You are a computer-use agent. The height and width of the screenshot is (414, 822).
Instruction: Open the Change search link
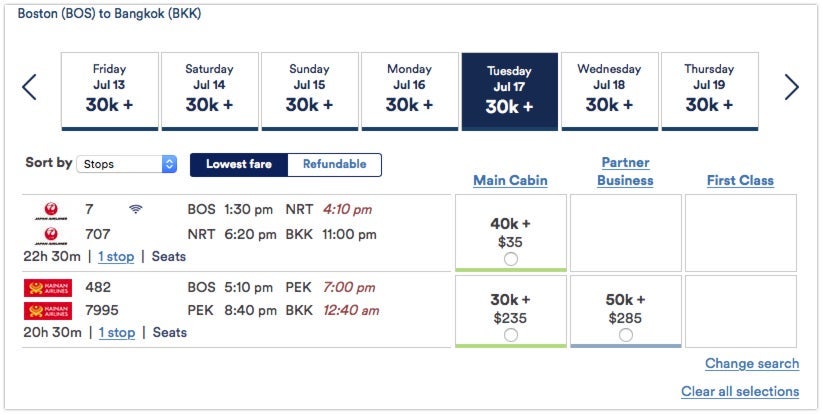[752, 364]
